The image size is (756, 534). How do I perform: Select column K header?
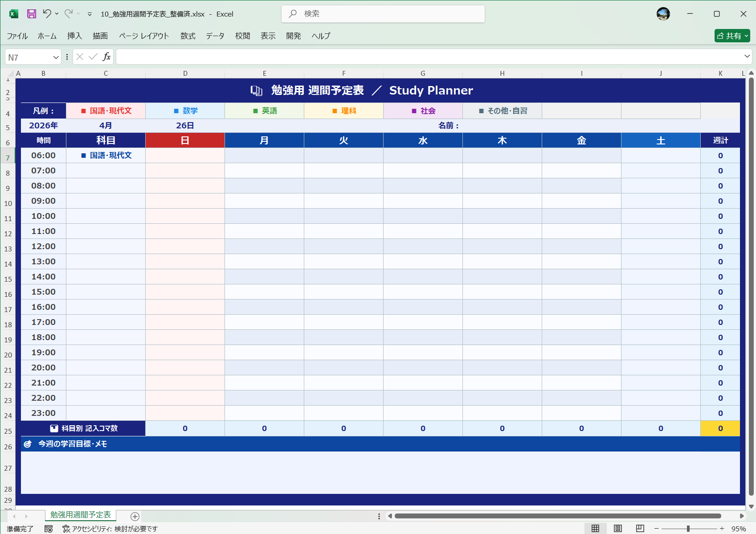point(720,74)
